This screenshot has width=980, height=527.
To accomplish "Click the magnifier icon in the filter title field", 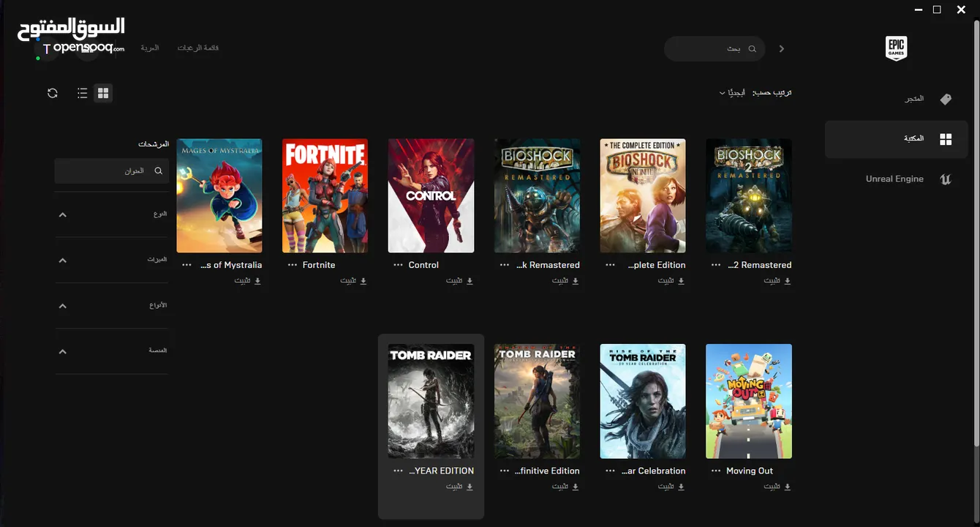I will (159, 171).
